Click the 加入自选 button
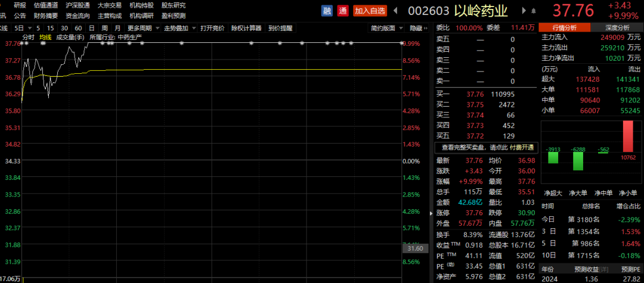 pyautogui.click(x=370, y=10)
